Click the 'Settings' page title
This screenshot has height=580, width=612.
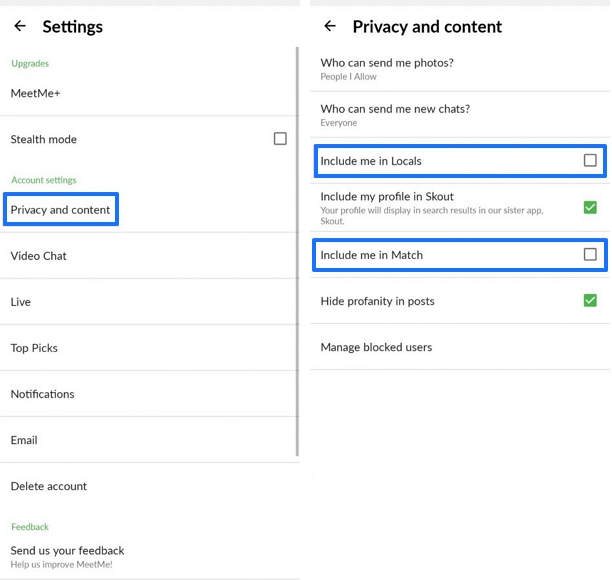pyautogui.click(x=73, y=27)
